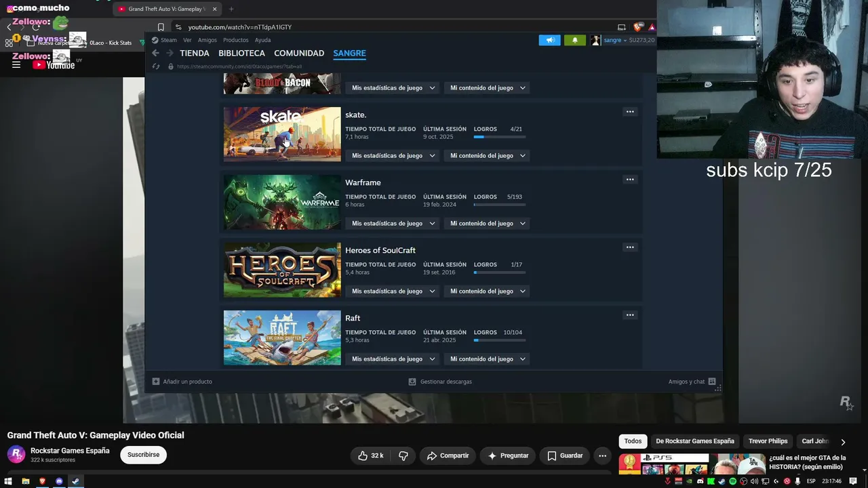Image resolution: width=868 pixels, height=488 pixels.
Task: Expand Mi contenido del juego for Blood and Bacon
Action: pos(488,88)
